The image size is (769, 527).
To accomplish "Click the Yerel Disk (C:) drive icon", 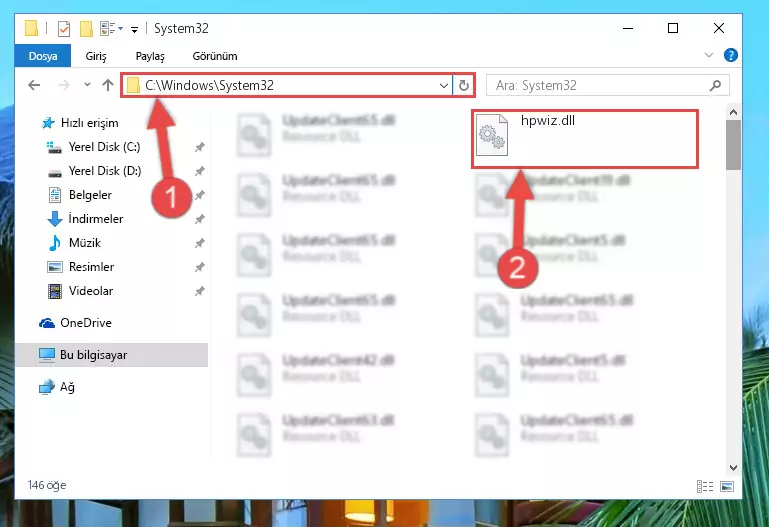I will (x=54, y=148).
